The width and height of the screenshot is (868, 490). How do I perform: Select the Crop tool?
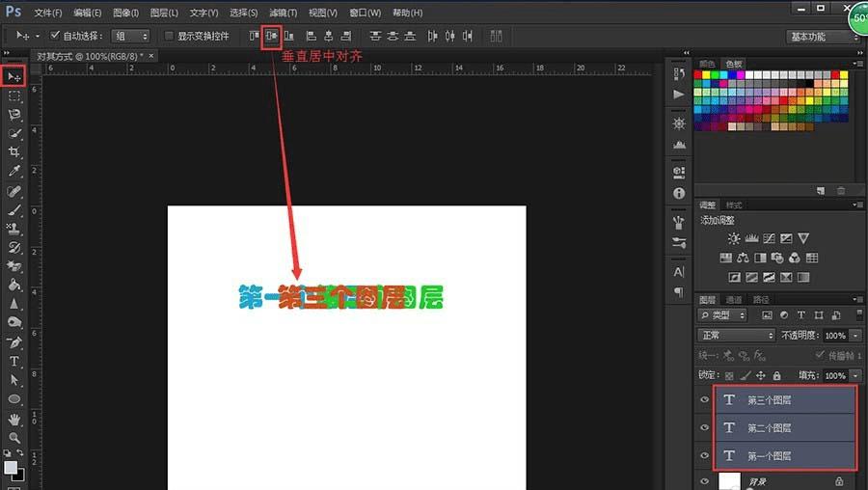click(x=14, y=151)
